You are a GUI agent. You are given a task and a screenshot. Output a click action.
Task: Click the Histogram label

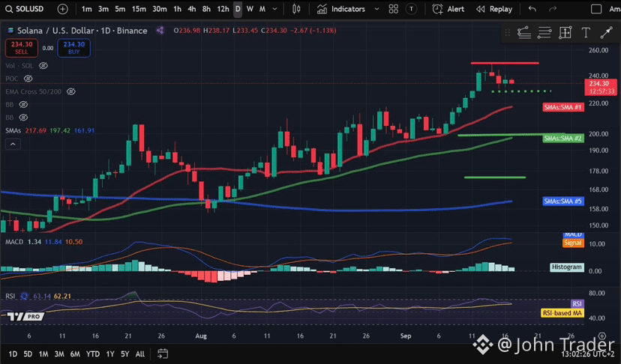click(567, 267)
